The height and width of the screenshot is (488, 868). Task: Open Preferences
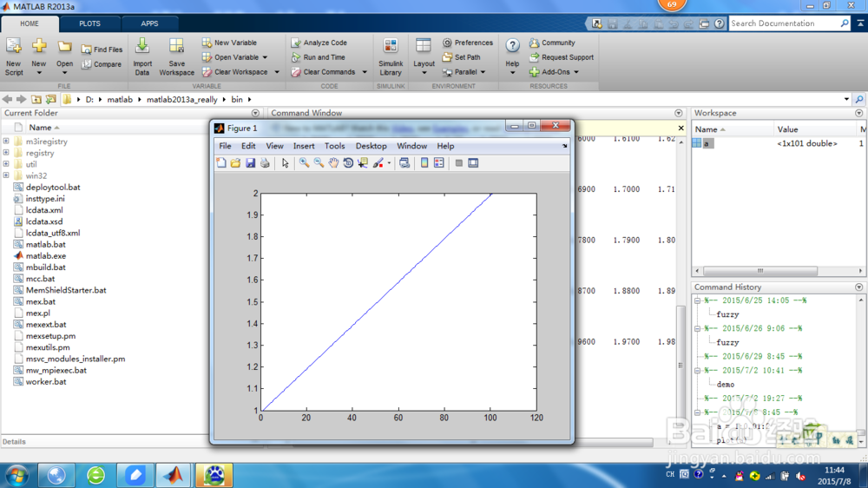(468, 43)
